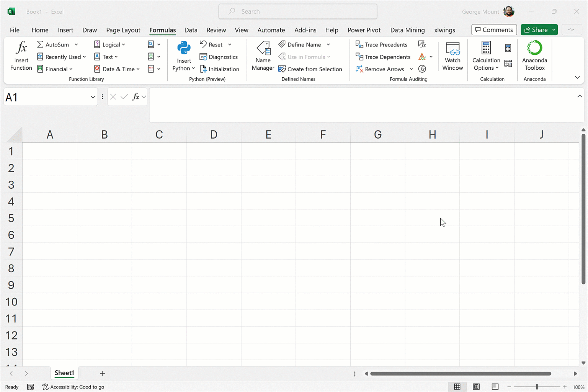Switch to Page Break Preview view
The image size is (588, 392).
495,387
